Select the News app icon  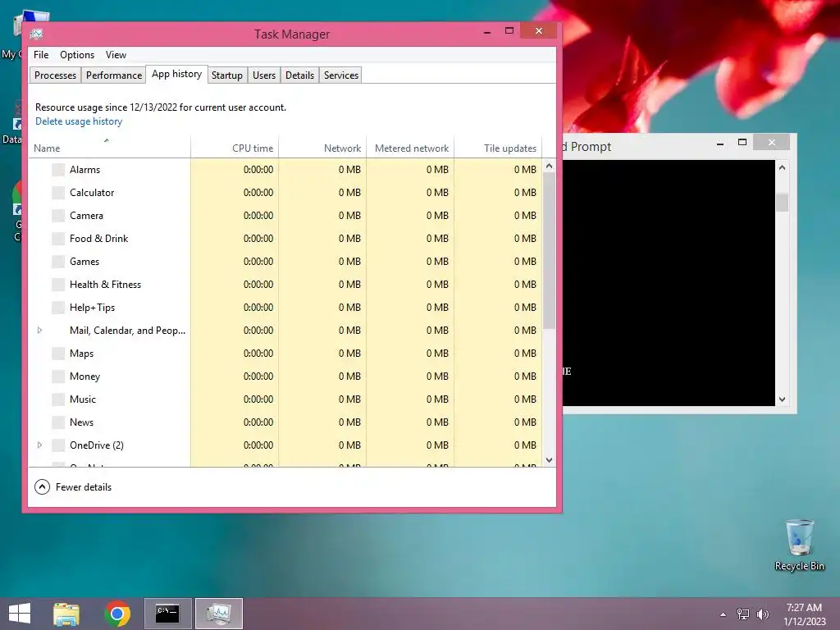[x=58, y=422]
